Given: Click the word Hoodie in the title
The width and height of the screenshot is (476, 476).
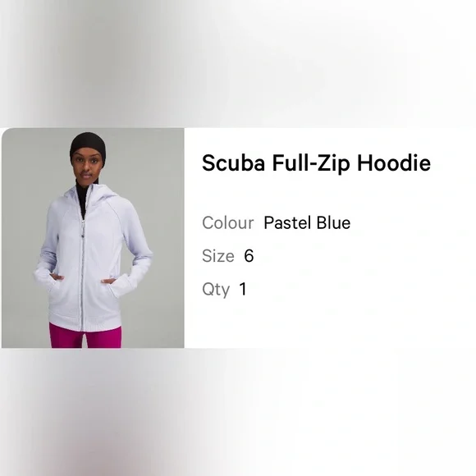Looking at the screenshot, I should [x=394, y=163].
